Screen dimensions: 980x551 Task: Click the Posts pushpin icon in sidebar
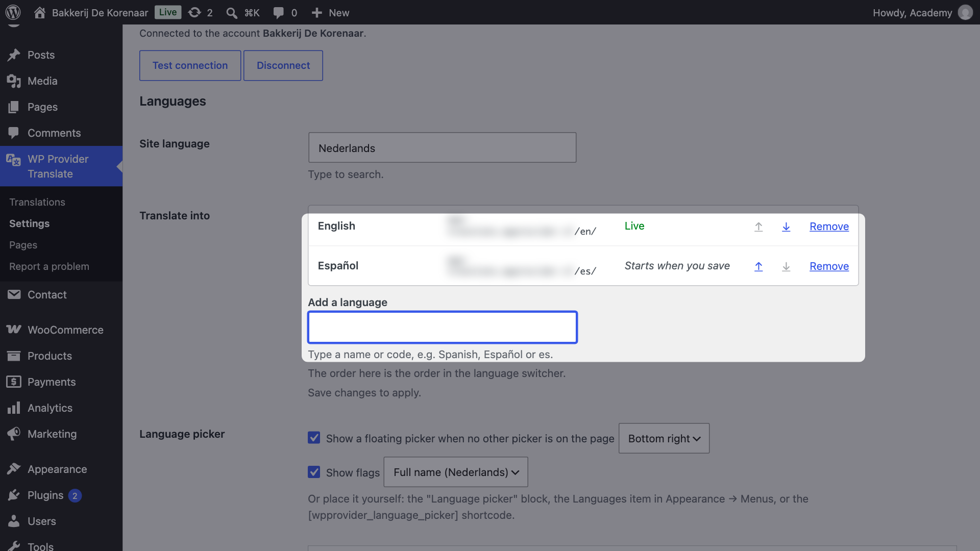[x=14, y=55]
